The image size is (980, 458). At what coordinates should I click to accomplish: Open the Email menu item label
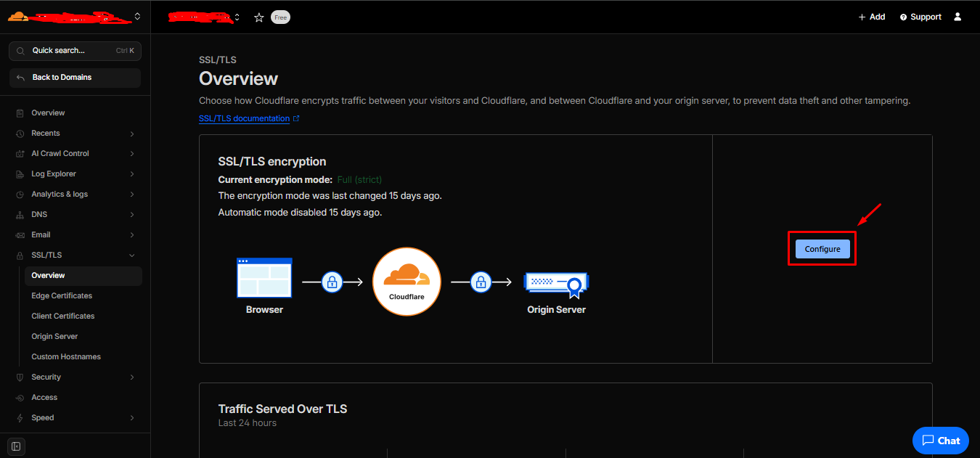41,235
